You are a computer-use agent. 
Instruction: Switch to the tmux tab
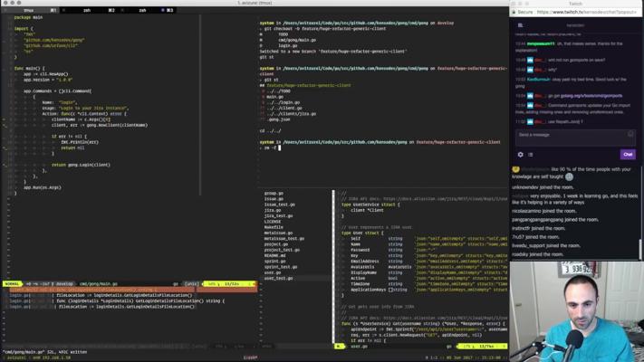tap(29, 10)
